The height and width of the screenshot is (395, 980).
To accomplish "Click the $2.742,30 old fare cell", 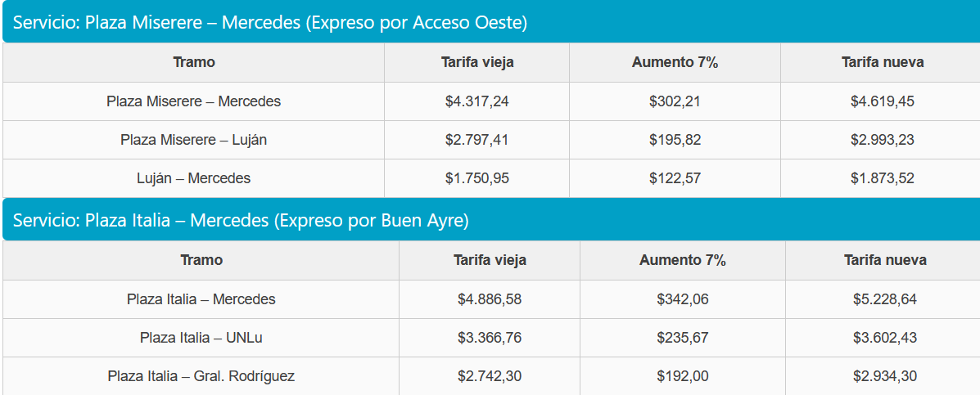I will click(490, 376).
